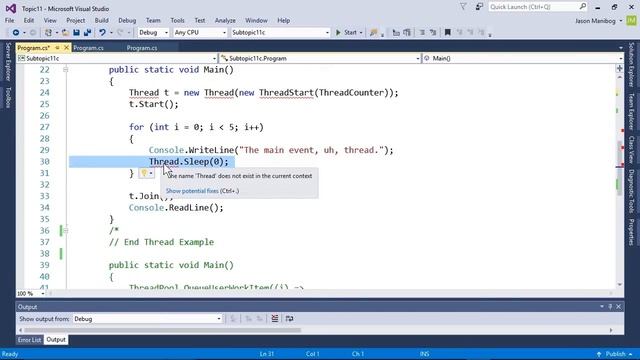Select the Output tab at the bottom

(x=56, y=340)
